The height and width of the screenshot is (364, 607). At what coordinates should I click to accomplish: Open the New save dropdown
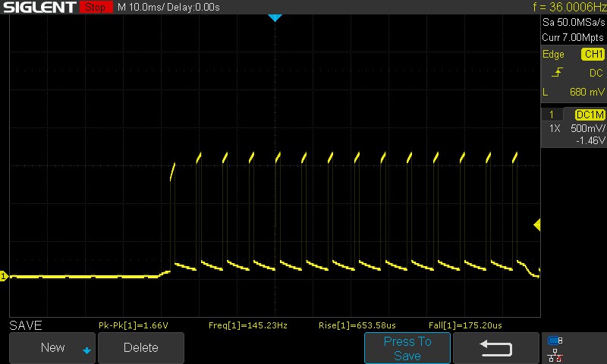pyautogui.click(x=52, y=348)
